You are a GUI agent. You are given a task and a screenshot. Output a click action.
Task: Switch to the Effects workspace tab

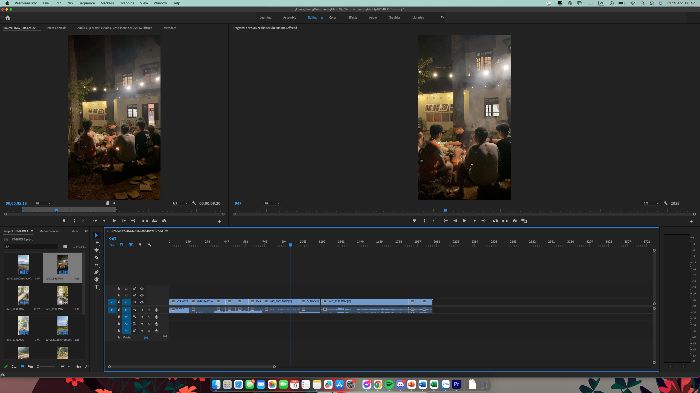click(353, 18)
